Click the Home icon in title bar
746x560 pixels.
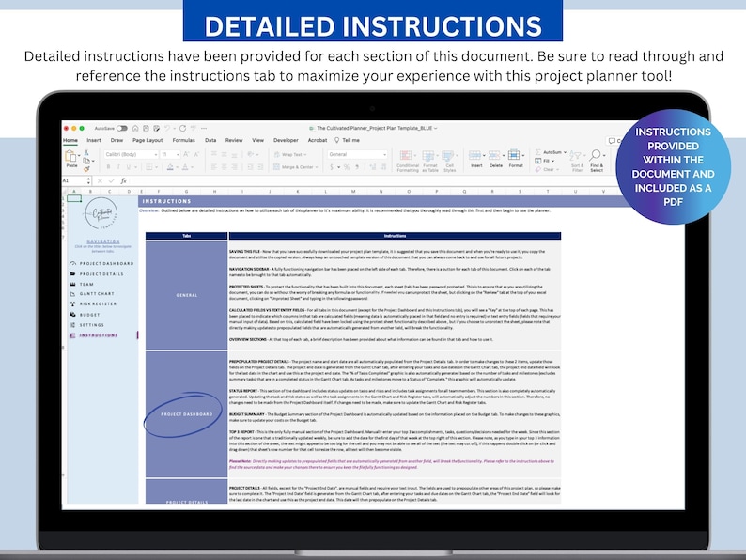[x=135, y=129]
